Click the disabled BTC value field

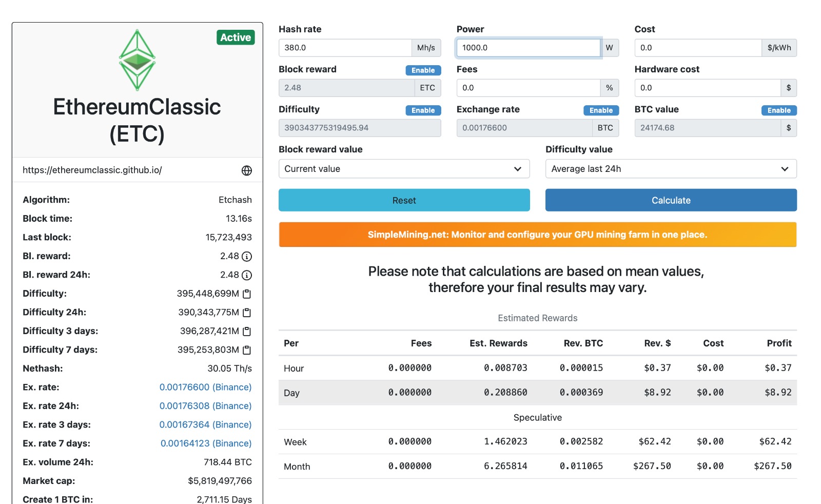(708, 128)
